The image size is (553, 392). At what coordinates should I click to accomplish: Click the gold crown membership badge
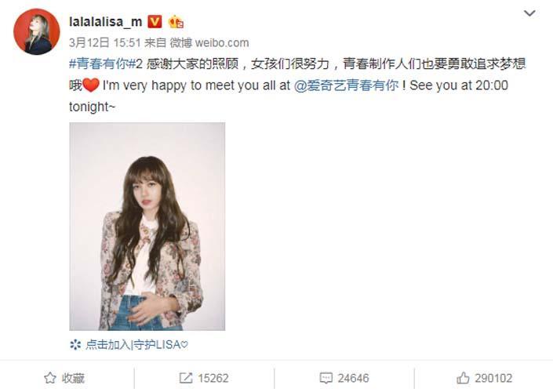click(x=176, y=22)
